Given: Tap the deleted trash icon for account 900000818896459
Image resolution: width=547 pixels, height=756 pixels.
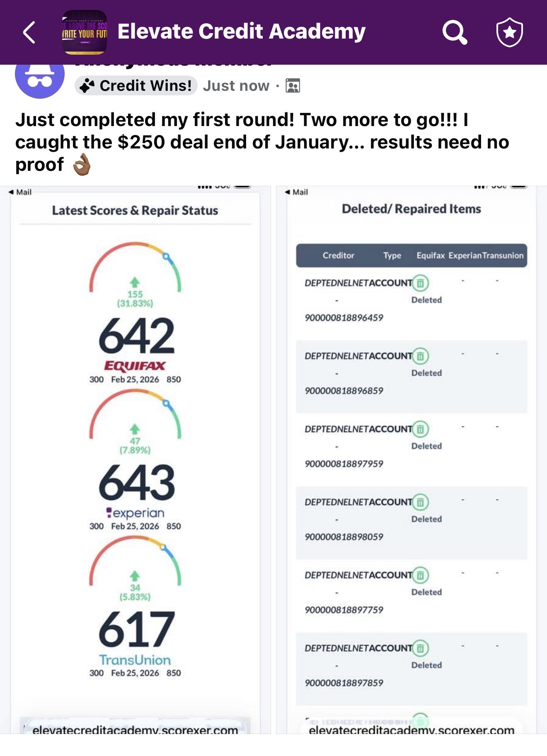Looking at the screenshot, I should [420, 283].
